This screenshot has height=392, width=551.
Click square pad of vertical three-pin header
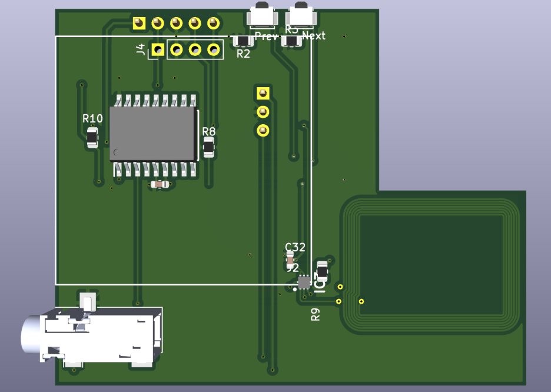point(263,92)
